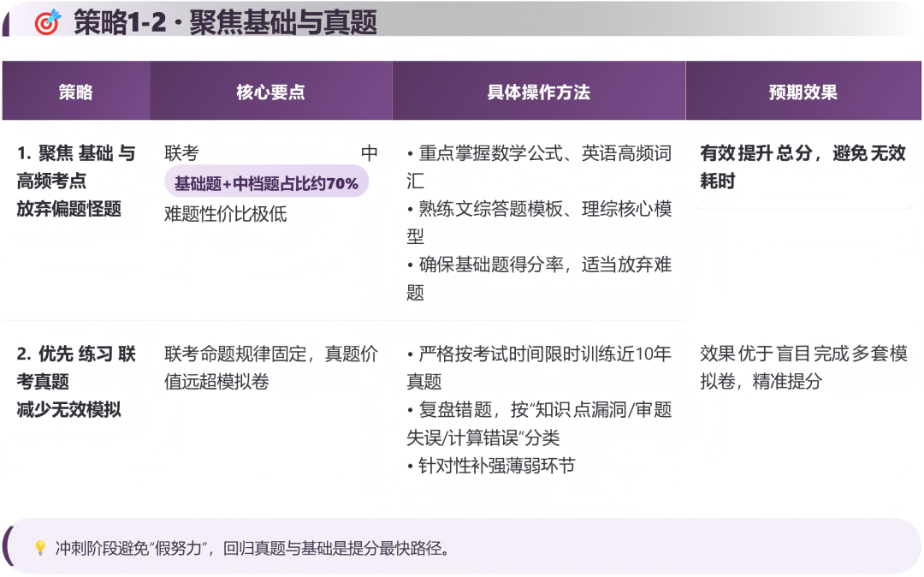Click the highlighted 基础题+中档题占比约70% pill
This screenshot has height=577, width=924.
[x=266, y=182]
